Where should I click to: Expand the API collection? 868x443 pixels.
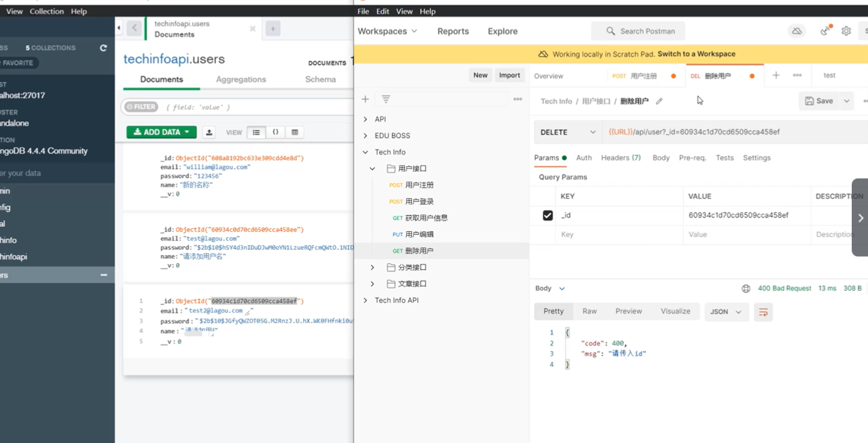click(x=366, y=119)
